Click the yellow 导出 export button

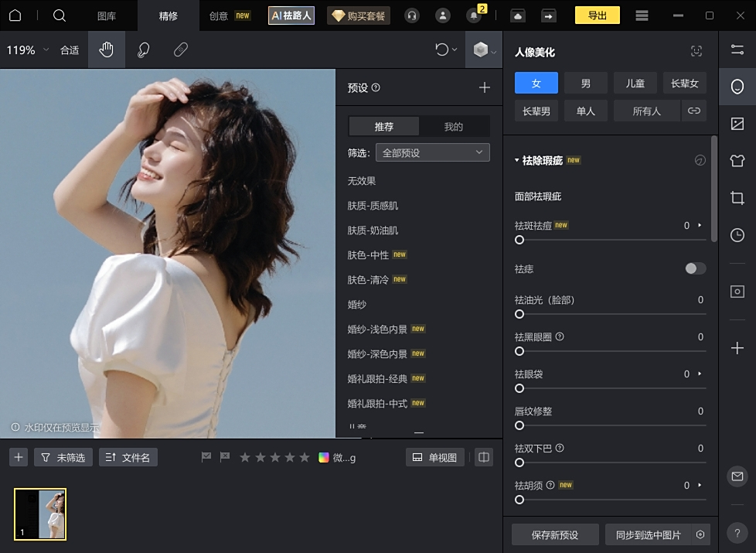pyautogui.click(x=597, y=15)
